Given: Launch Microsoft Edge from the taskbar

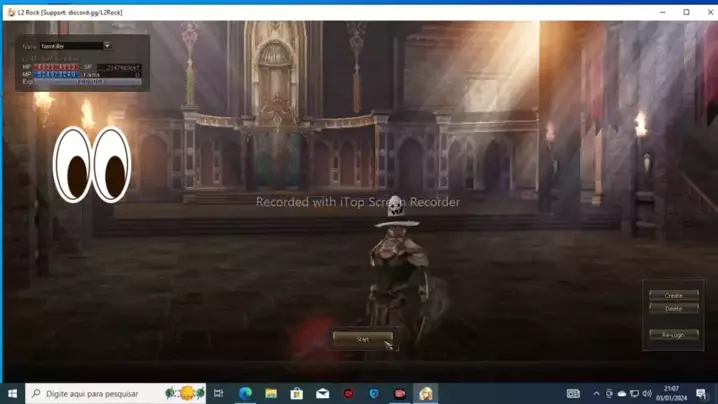Looking at the screenshot, I should [x=245, y=394].
